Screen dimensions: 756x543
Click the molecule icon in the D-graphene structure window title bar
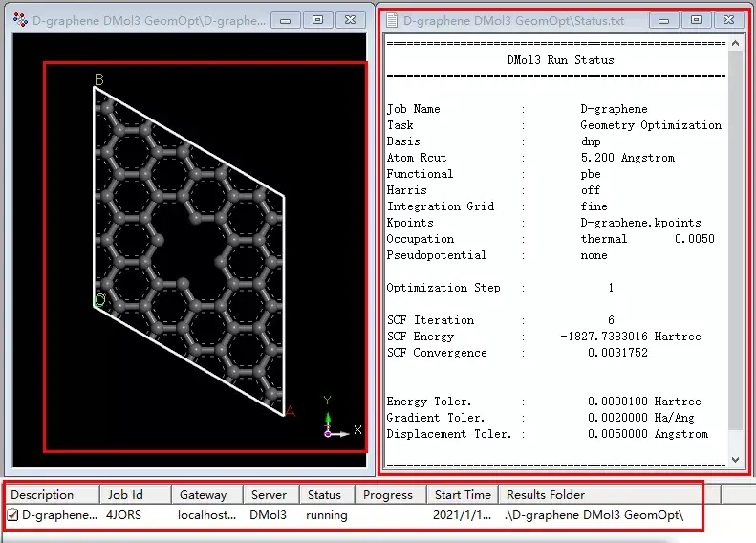point(20,19)
